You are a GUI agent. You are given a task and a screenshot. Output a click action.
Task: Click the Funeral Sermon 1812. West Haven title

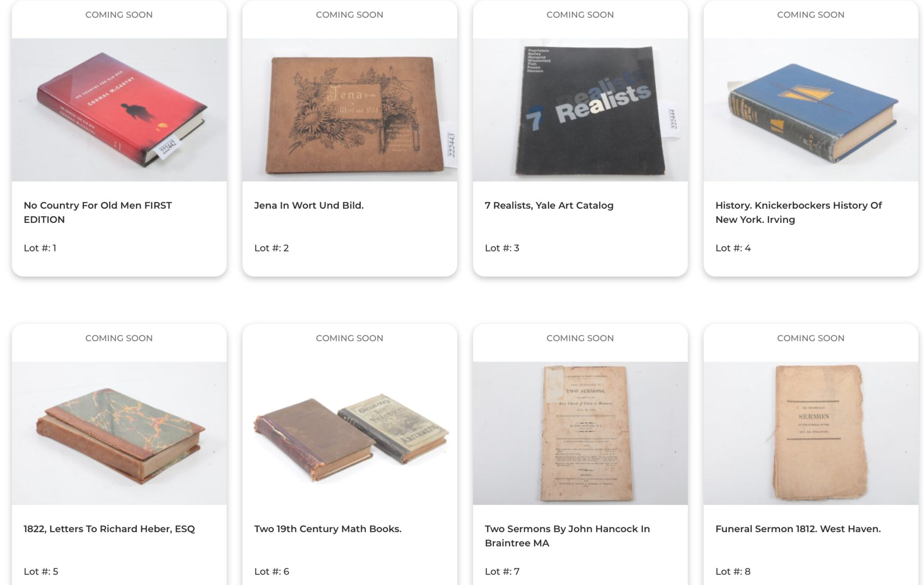tap(798, 529)
